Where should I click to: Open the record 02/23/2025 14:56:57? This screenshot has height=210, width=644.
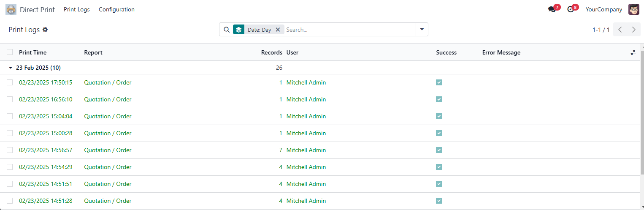click(x=46, y=150)
